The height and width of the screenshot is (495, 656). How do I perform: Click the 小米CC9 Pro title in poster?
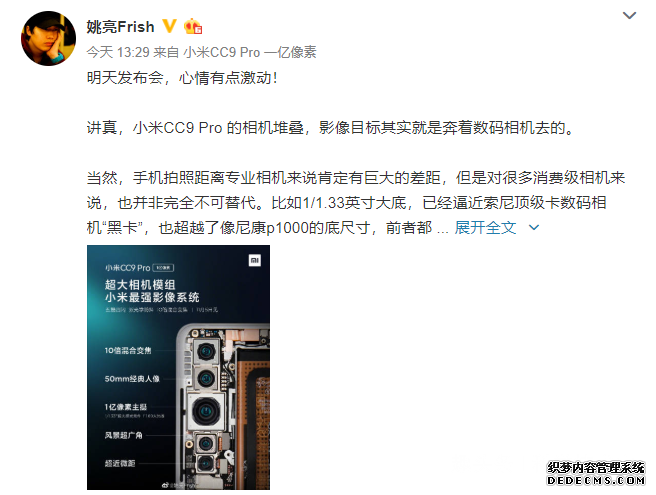point(127,268)
